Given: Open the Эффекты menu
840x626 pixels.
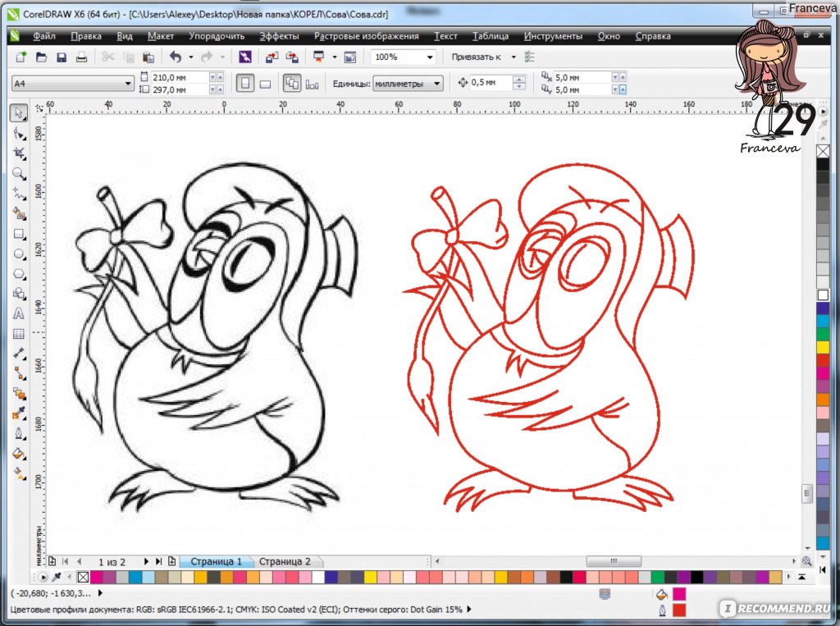Looking at the screenshot, I should click(279, 36).
